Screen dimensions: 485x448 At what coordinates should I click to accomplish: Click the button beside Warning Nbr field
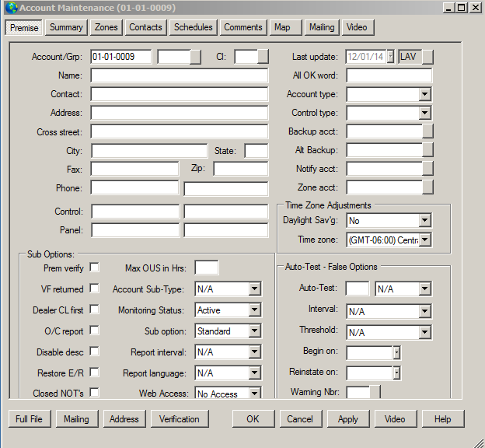click(375, 392)
